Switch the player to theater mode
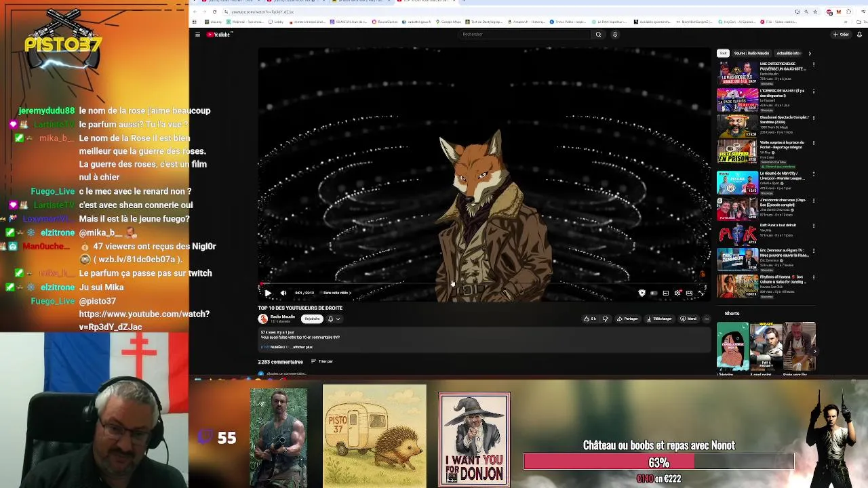The image size is (868, 488). tap(689, 293)
